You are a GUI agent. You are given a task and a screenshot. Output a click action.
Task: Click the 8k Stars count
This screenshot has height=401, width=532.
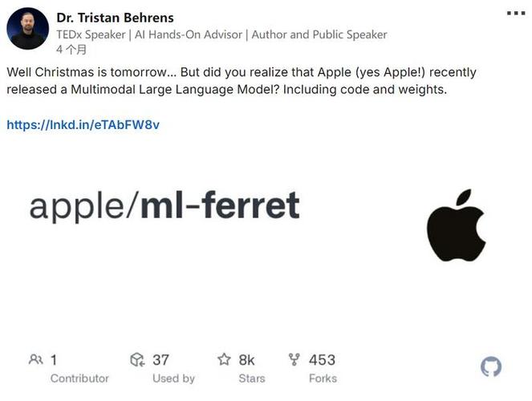click(x=246, y=360)
